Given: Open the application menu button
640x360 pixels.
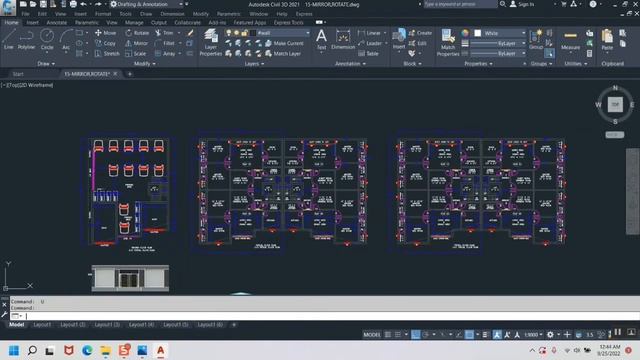Looking at the screenshot, I should coord(8,7).
